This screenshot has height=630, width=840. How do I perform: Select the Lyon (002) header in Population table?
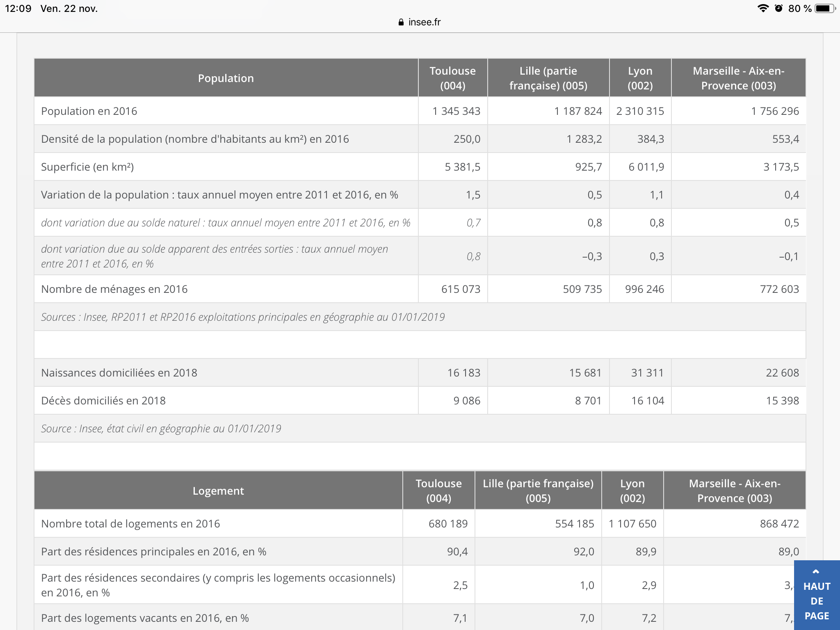pos(640,78)
